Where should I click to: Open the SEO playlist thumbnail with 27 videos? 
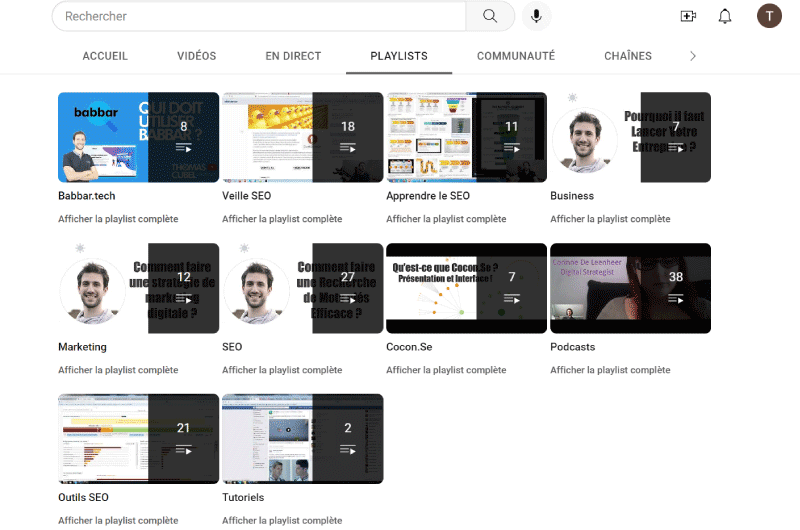(303, 288)
